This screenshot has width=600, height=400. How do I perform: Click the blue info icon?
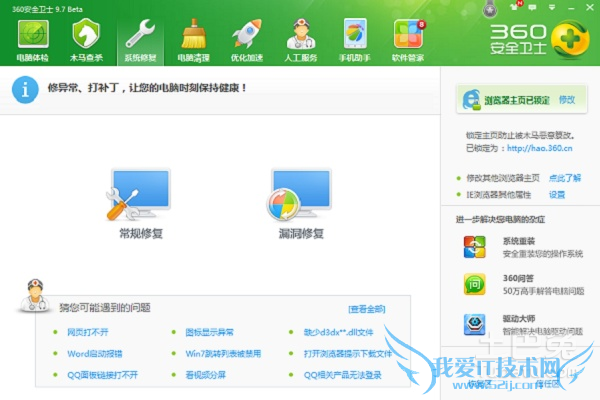[25, 90]
